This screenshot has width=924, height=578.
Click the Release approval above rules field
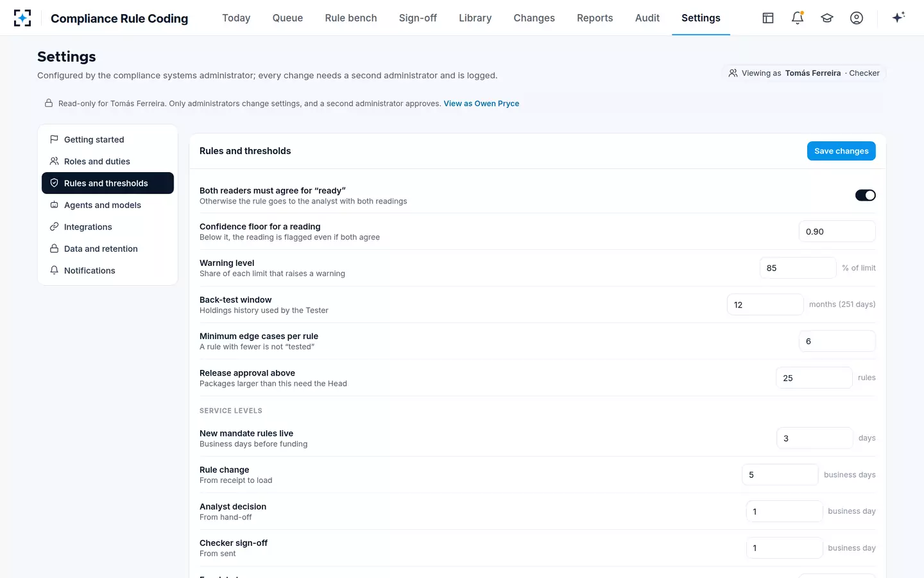[x=814, y=378]
